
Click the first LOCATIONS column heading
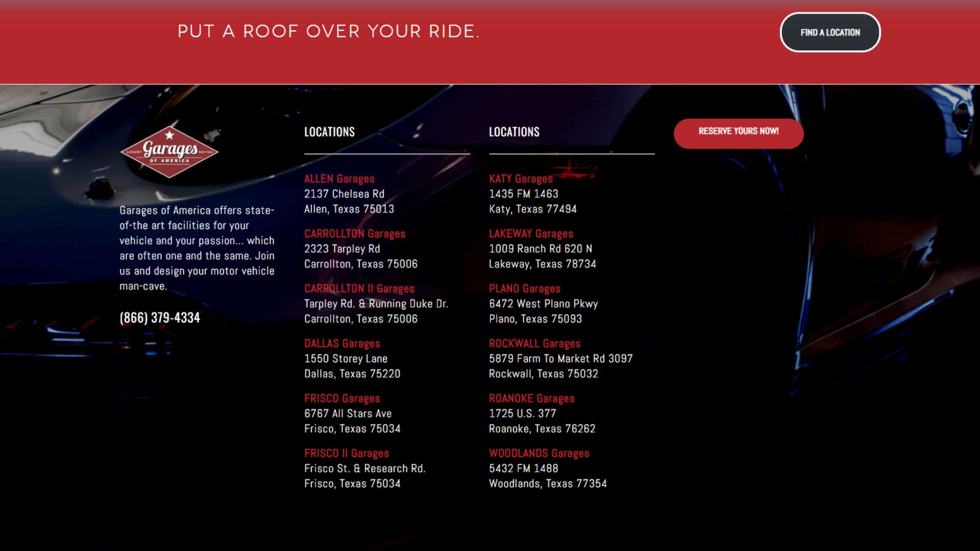coord(329,132)
